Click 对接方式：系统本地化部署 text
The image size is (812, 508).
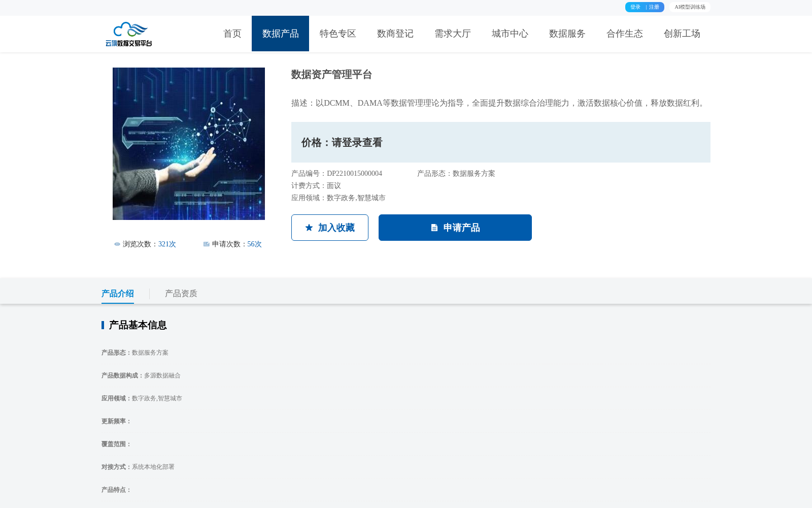pos(138,467)
